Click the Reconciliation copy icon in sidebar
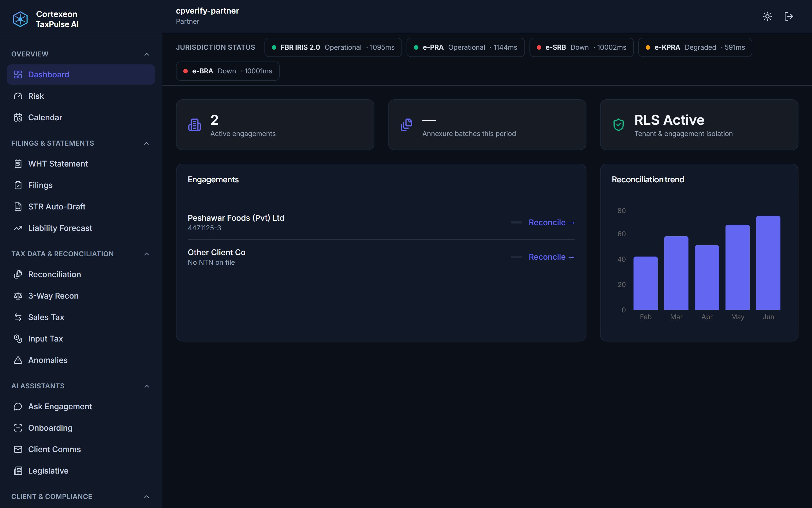Image resolution: width=812 pixels, height=508 pixels. click(18, 275)
